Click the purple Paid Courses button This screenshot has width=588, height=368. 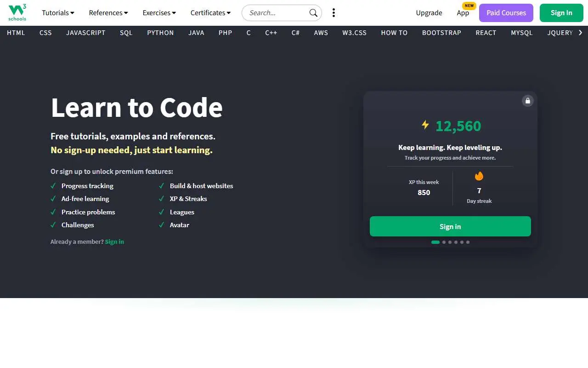pos(506,13)
